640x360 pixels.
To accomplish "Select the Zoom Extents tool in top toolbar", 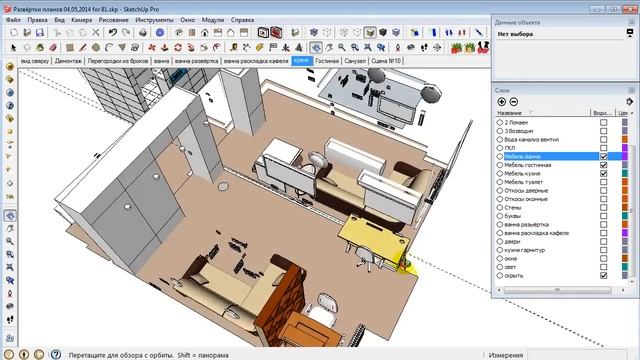I will pos(368,48).
